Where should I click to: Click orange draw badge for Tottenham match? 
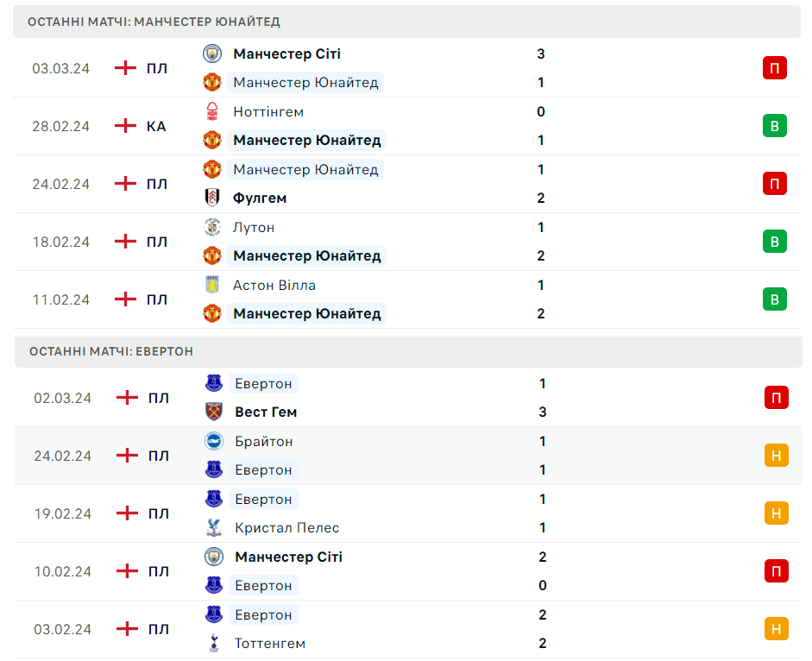tap(776, 629)
